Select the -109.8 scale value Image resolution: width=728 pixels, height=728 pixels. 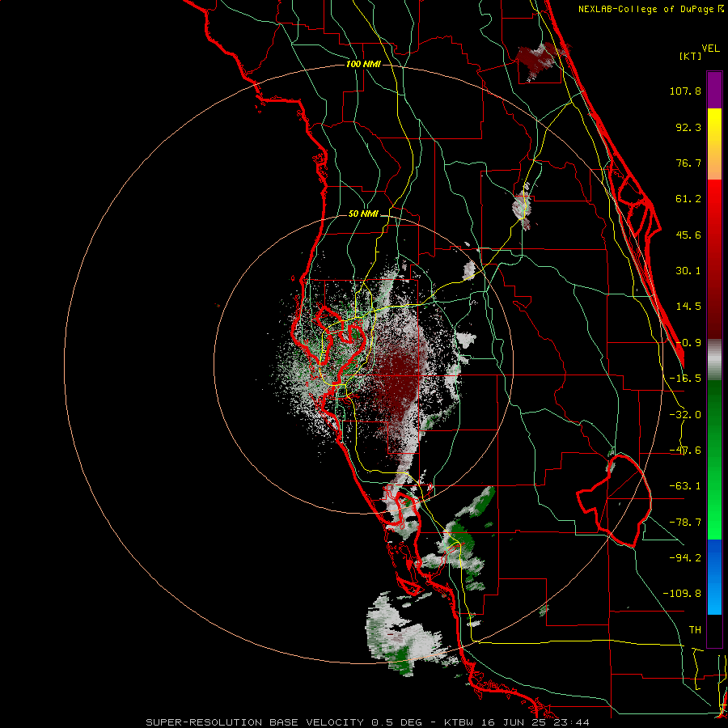tap(682, 594)
